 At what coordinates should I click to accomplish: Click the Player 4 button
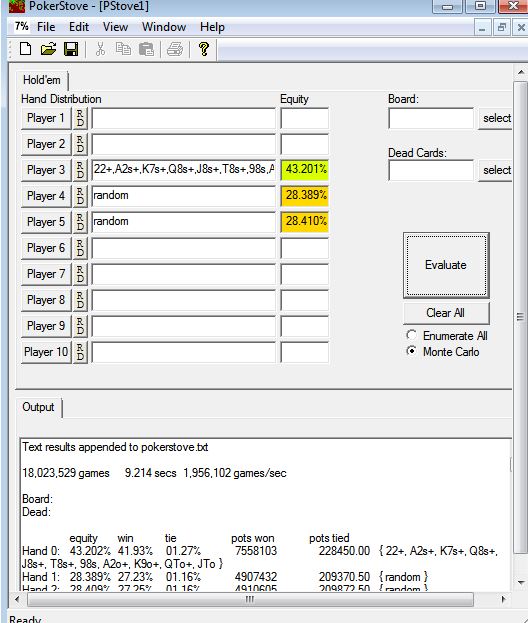(46, 196)
